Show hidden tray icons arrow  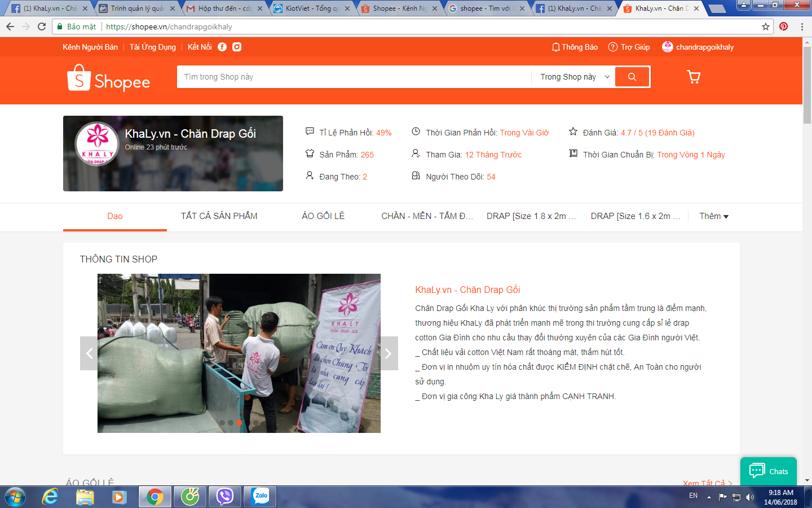pyautogui.click(x=709, y=497)
